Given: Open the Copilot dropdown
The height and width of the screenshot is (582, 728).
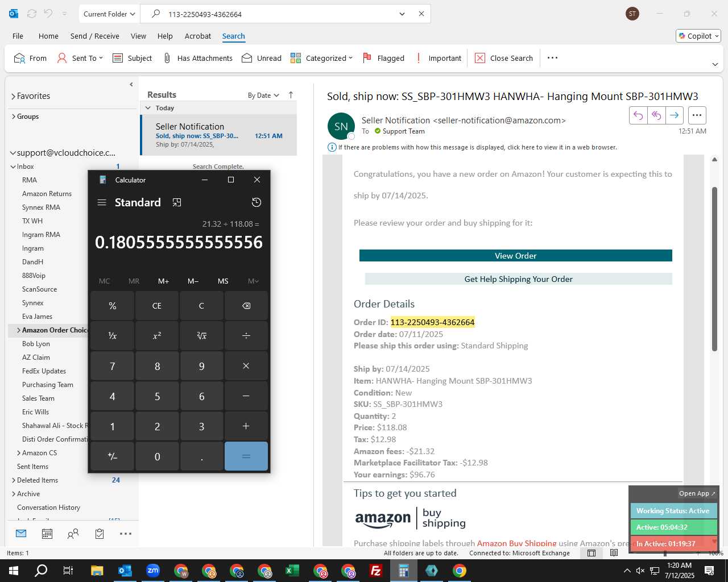Looking at the screenshot, I should pos(698,36).
